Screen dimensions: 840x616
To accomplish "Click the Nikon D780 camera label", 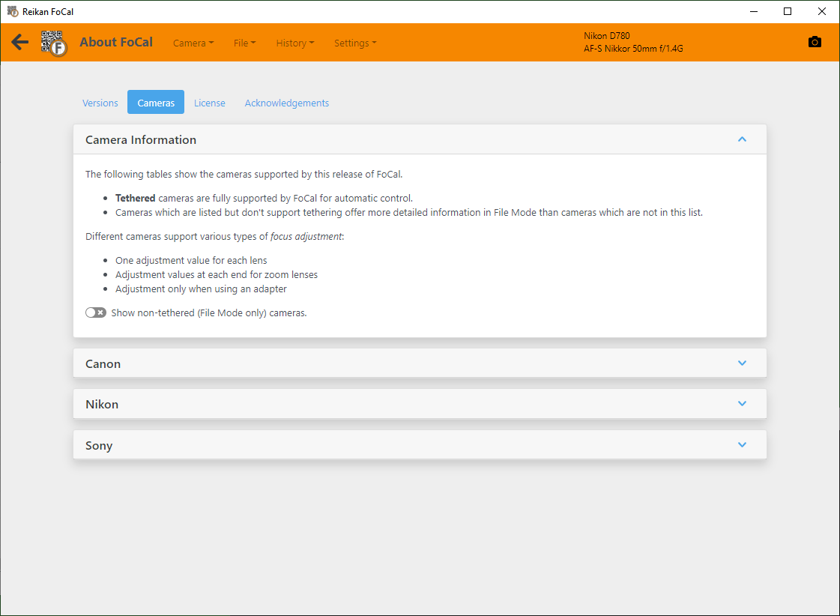I will coord(606,36).
